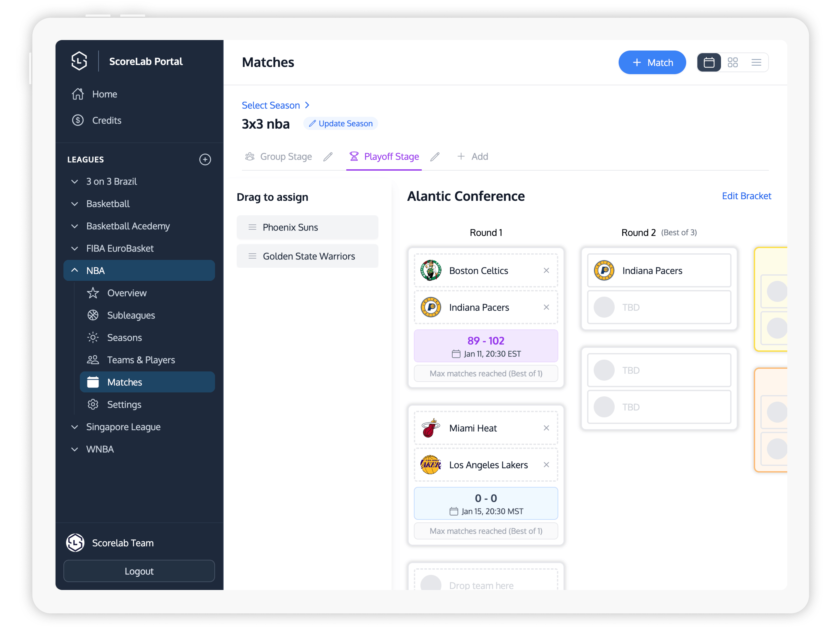Viewport: 840px width, 630px height.
Task: Edit the Playoff Stage with pencil icon
Action: [x=435, y=156]
